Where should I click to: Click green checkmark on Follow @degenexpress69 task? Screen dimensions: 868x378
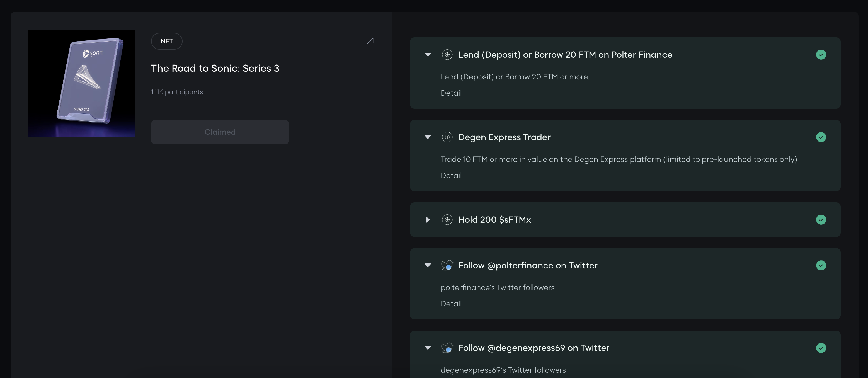[821, 348]
